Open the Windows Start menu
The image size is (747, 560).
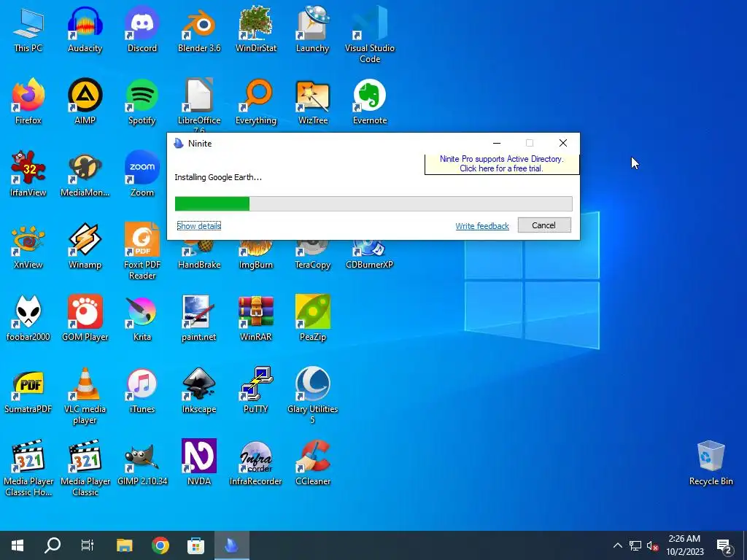point(18,545)
